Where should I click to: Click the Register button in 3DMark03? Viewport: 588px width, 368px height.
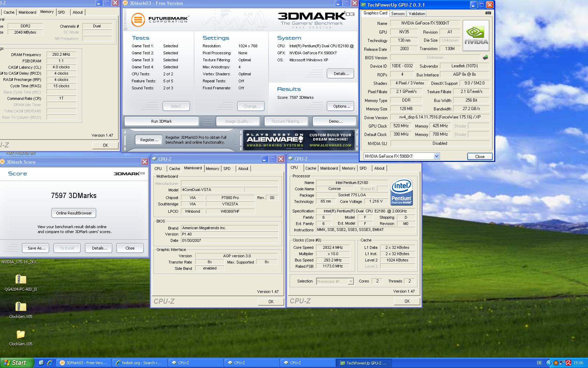click(x=149, y=140)
